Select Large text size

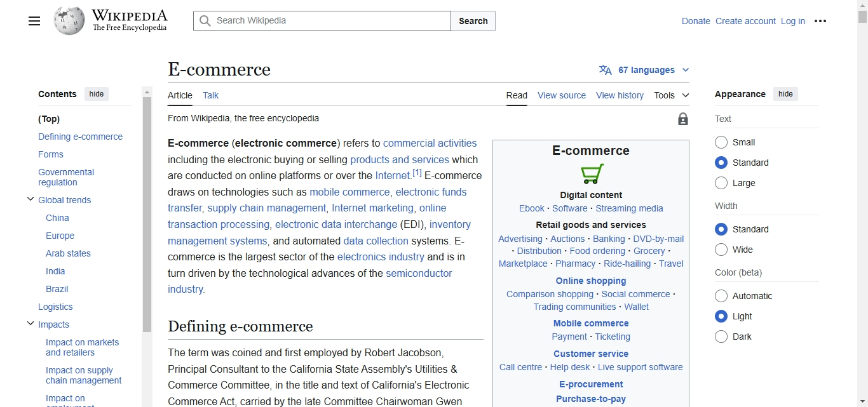tap(721, 183)
